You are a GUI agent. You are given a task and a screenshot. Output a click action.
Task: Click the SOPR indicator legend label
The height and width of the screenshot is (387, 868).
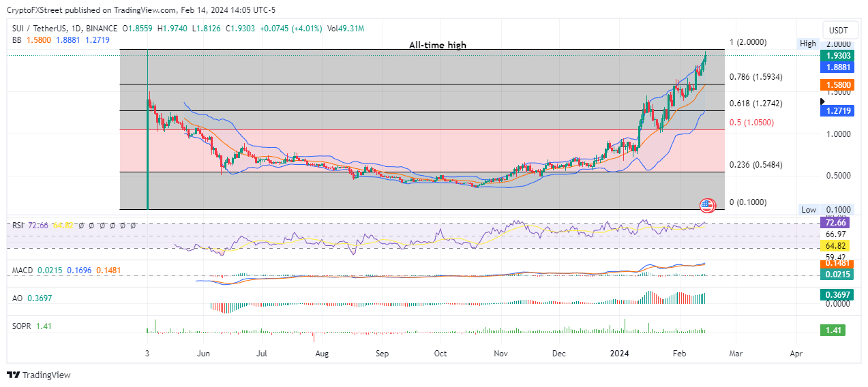(x=22, y=326)
